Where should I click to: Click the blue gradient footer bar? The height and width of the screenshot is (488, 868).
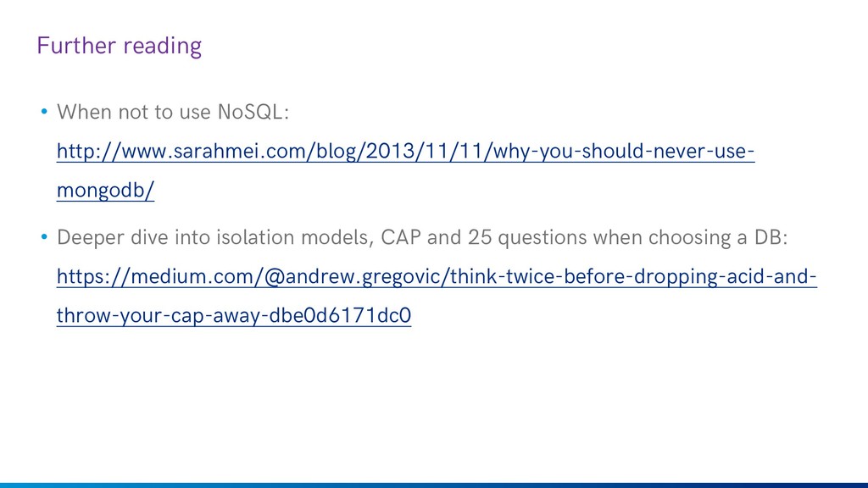pyautogui.click(x=434, y=485)
